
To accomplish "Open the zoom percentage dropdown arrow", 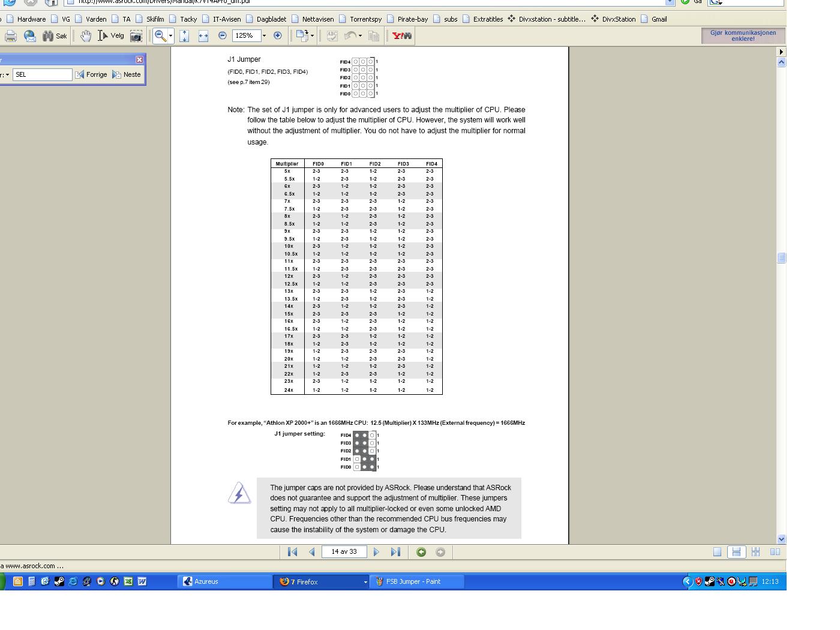I will pos(264,35).
